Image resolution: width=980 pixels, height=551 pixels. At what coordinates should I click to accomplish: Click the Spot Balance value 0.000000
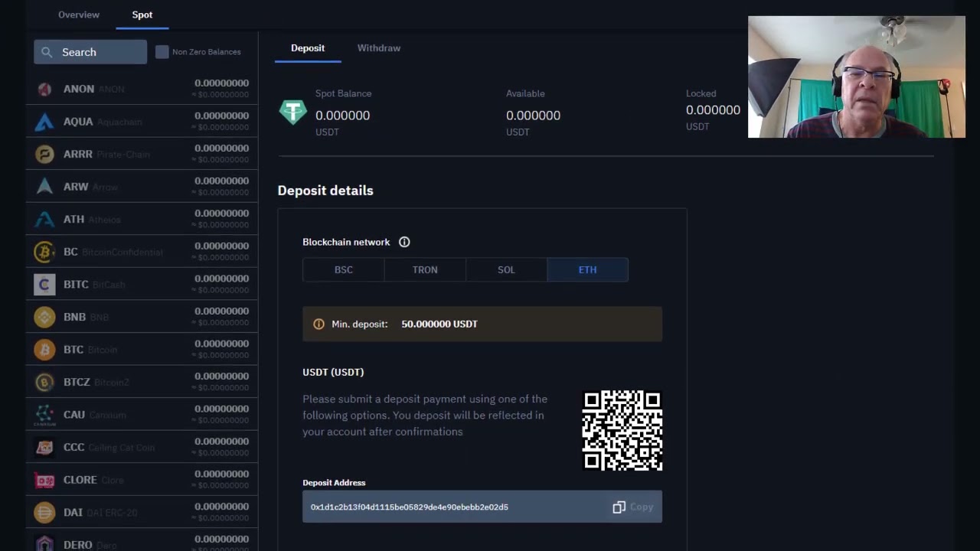tap(342, 116)
